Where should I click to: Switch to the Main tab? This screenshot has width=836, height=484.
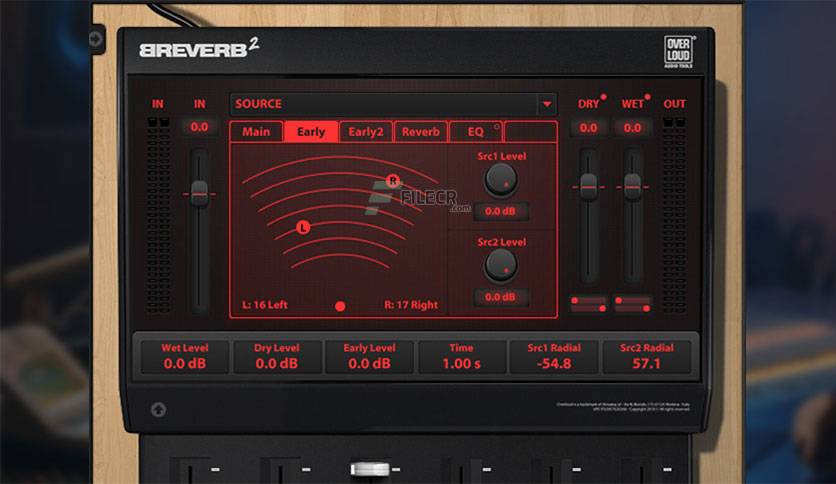pyautogui.click(x=256, y=132)
